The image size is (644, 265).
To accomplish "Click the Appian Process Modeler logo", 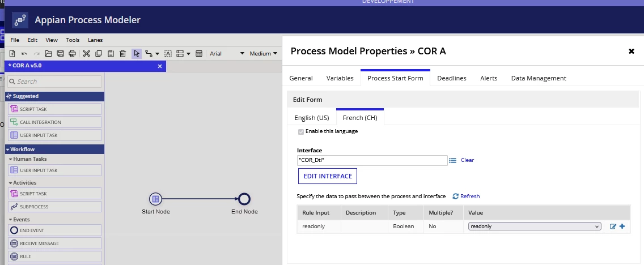I will point(20,20).
